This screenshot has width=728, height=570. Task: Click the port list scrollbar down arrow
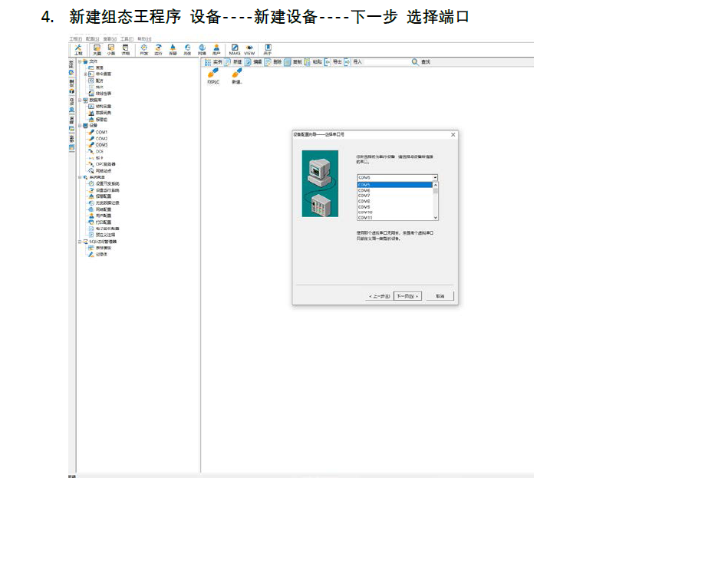(x=436, y=217)
